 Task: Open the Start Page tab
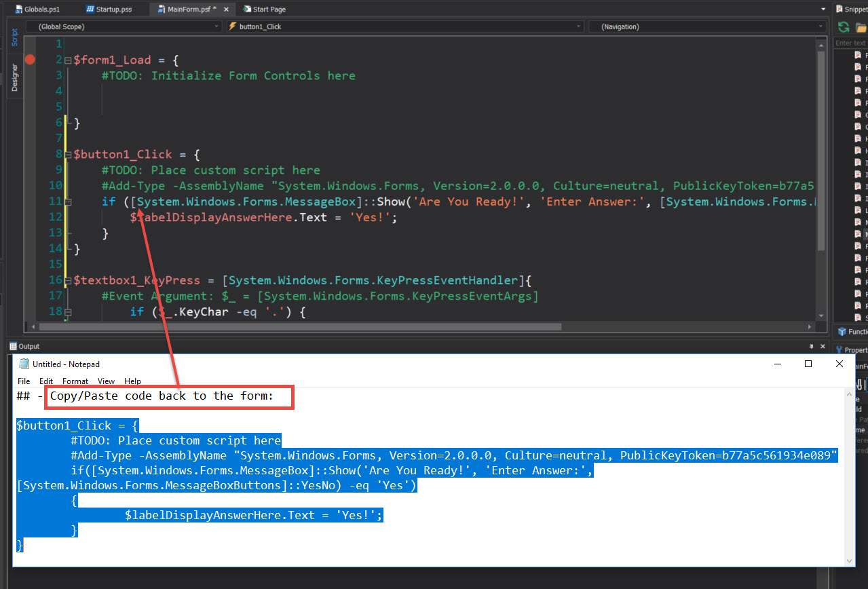tap(264, 9)
